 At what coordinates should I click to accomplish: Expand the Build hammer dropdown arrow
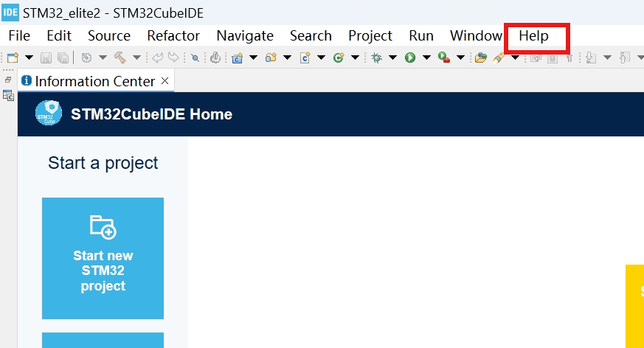point(136,57)
